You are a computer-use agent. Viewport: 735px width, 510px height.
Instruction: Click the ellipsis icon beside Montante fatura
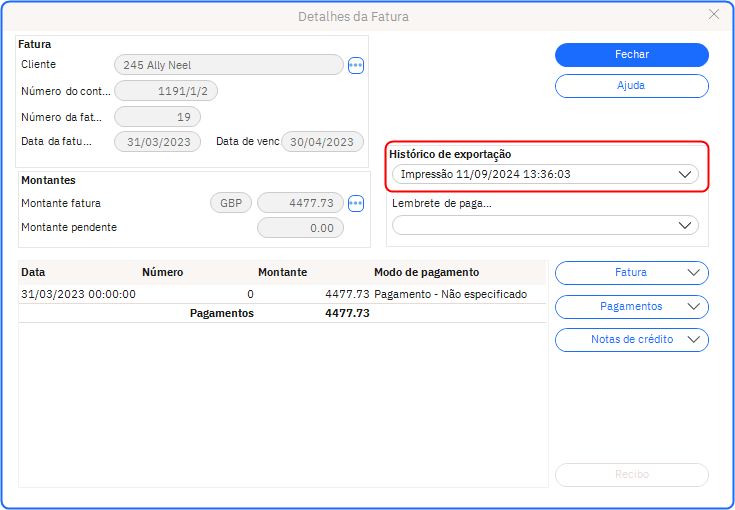(356, 203)
